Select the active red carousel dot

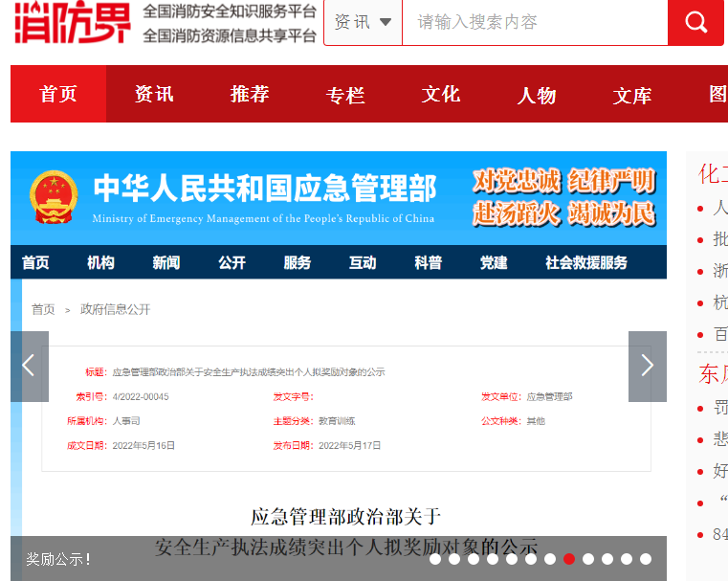(569, 559)
